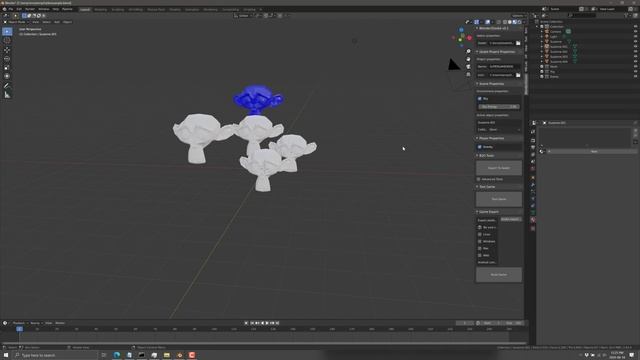Click the Test Game button
640x360 pixels.
point(499,199)
